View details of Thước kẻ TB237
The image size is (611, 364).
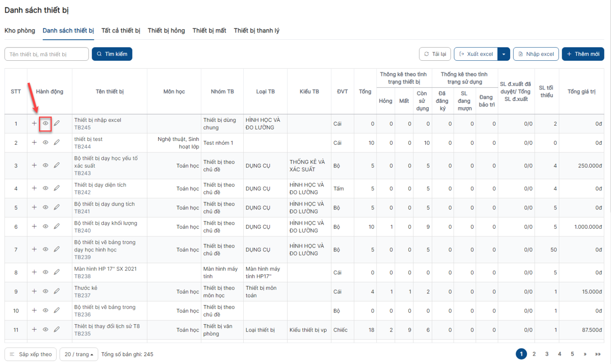pos(45,291)
